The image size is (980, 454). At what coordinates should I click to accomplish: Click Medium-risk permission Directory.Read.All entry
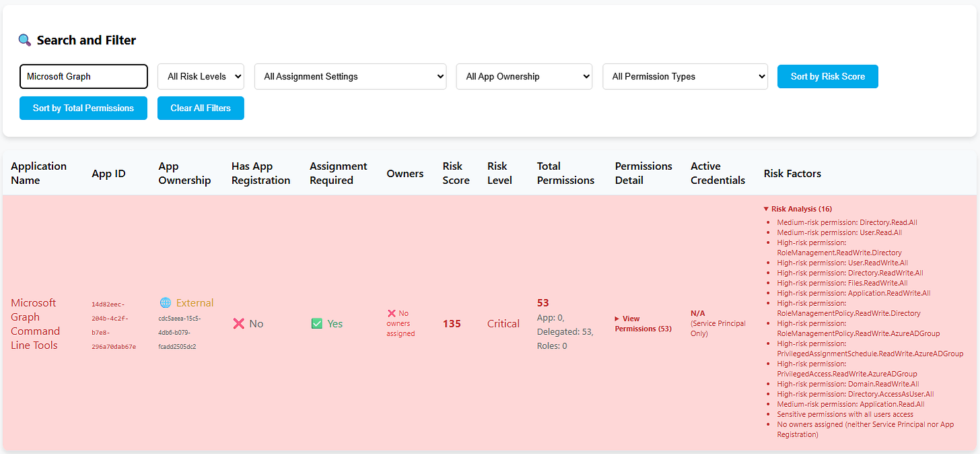pos(847,222)
